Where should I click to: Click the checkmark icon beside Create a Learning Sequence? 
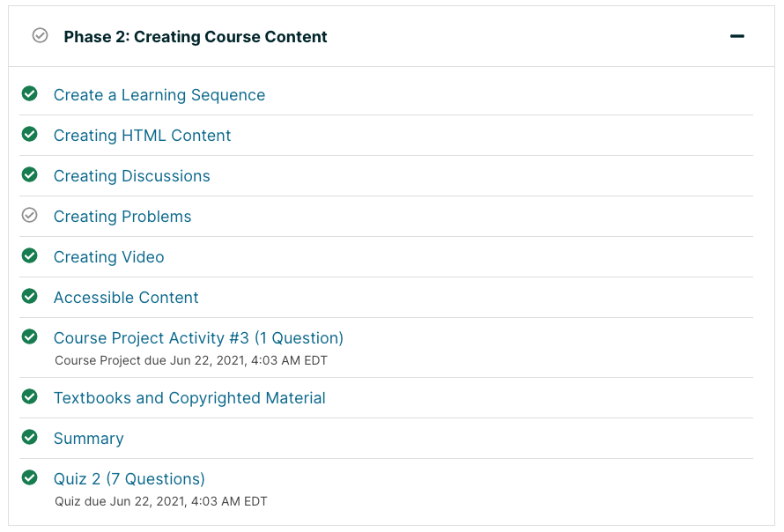point(29,93)
